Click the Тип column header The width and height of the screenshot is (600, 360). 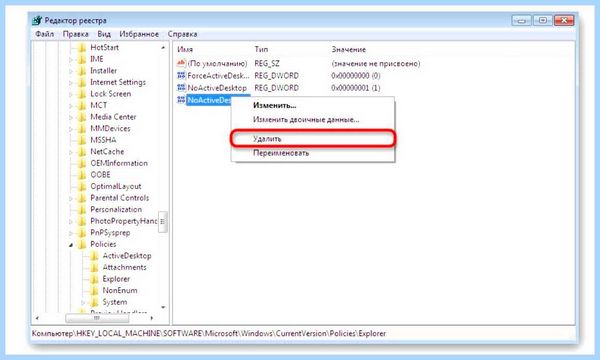coord(261,49)
